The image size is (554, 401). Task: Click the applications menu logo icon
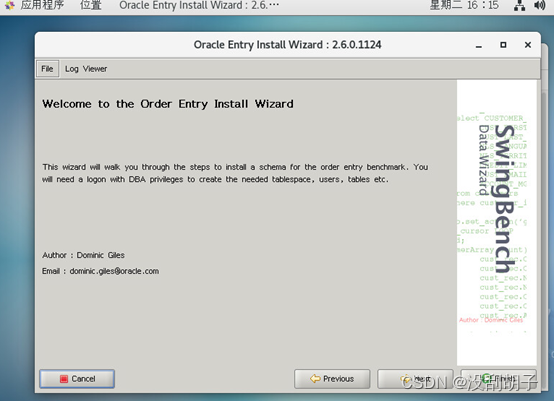(10, 5)
